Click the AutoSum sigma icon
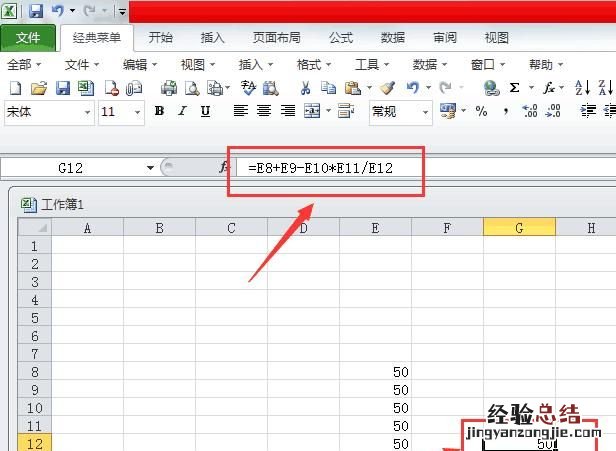The height and width of the screenshot is (451, 616). point(514,88)
